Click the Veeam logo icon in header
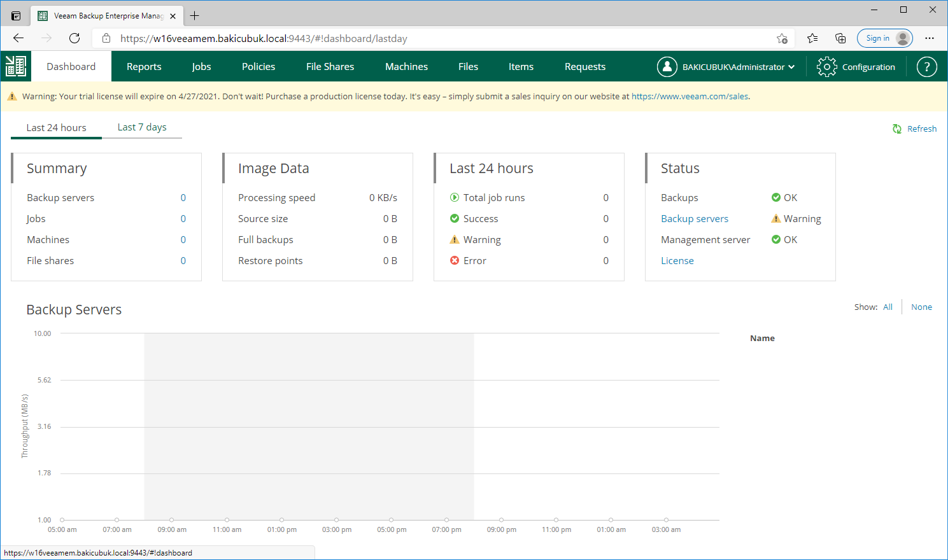948x560 pixels. coord(16,66)
